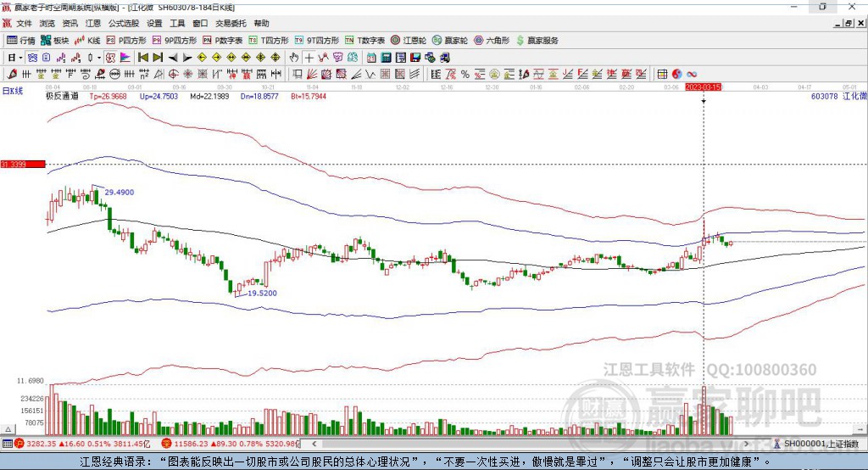Click the 行情 market quotes button
This screenshot has width=868, height=470.
pyautogui.click(x=21, y=40)
